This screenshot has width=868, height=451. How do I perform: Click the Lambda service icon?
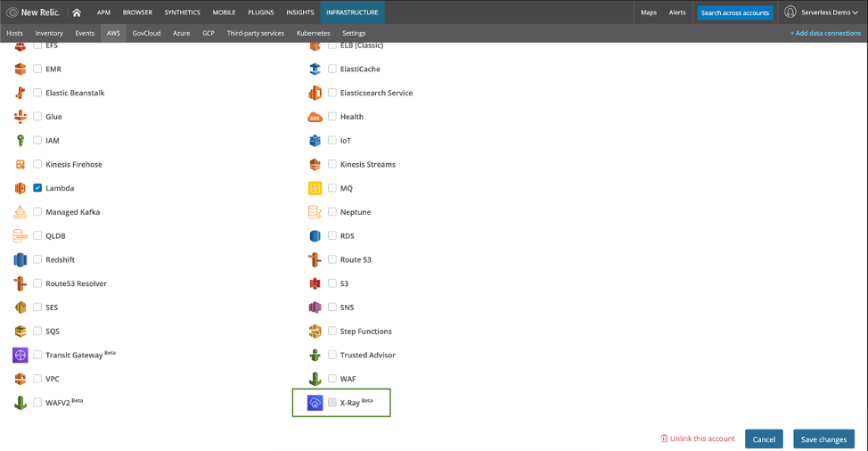click(20, 188)
